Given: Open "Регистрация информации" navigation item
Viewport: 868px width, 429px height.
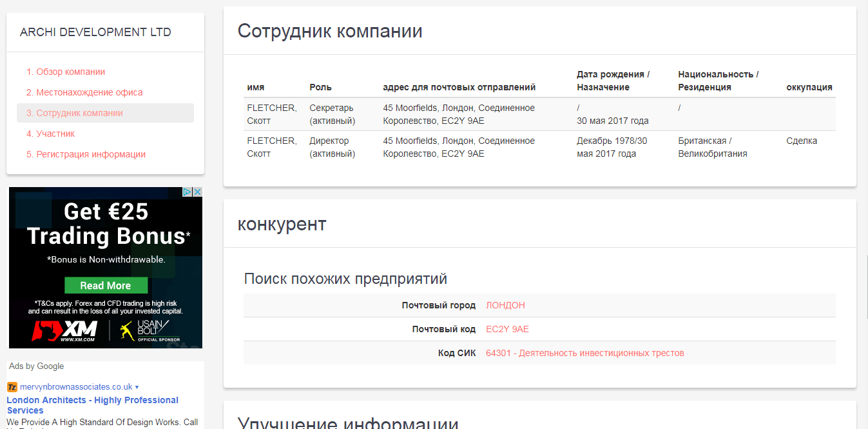Looking at the screenshot, I should pyautogui.click(x=87, y=154).
